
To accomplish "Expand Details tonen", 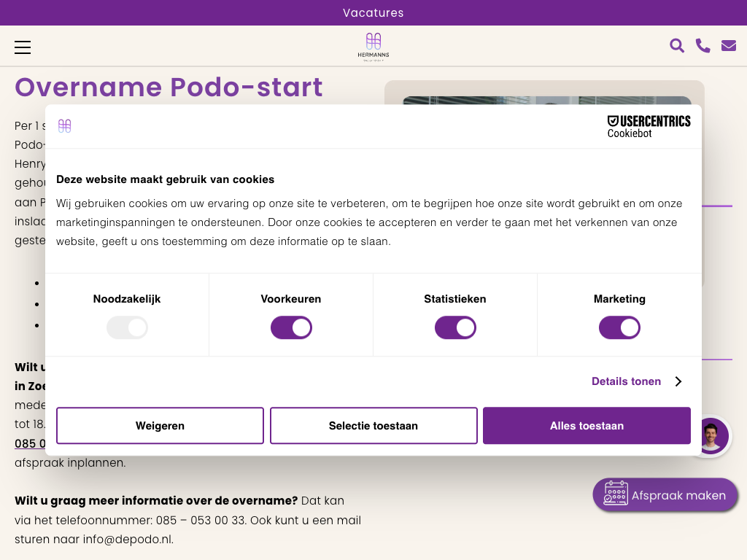I will [x=626, y=381].
